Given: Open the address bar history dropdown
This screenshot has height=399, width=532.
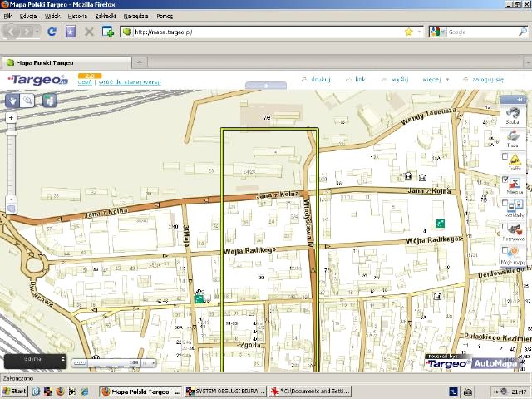Looking at the screenshot, I should coord(420,32).
